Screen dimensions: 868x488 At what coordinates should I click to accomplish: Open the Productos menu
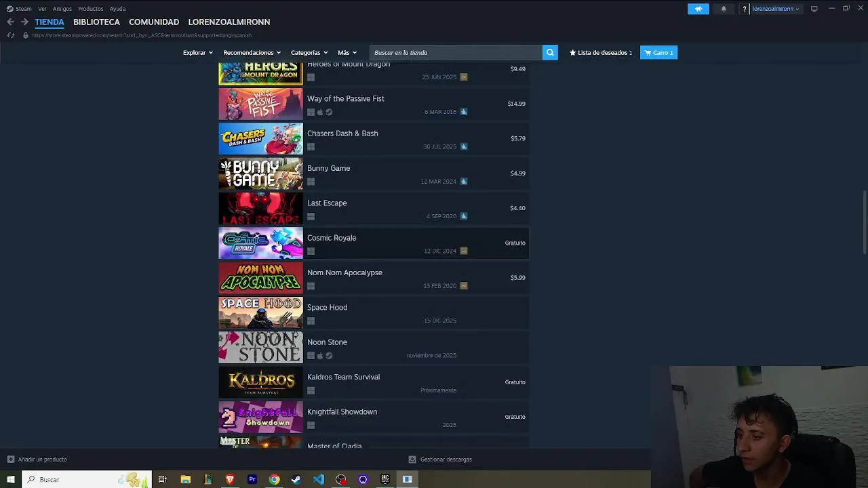pyautogui.click(x=90, y=9)
